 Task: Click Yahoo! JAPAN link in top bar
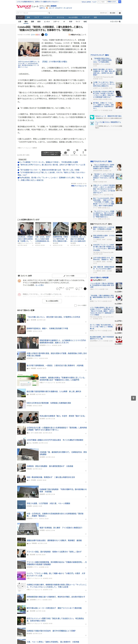(x=86, y=2)
